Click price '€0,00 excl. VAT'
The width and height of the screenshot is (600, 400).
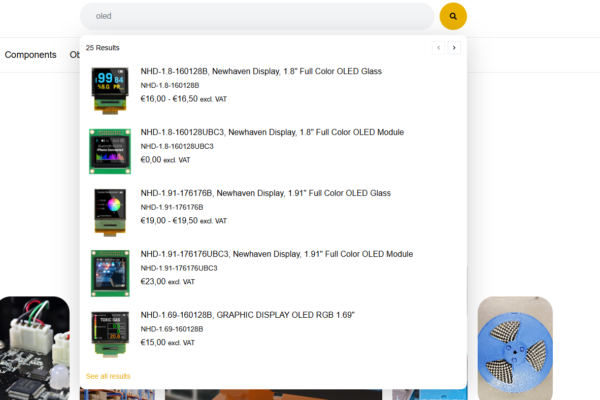point(165,160)
